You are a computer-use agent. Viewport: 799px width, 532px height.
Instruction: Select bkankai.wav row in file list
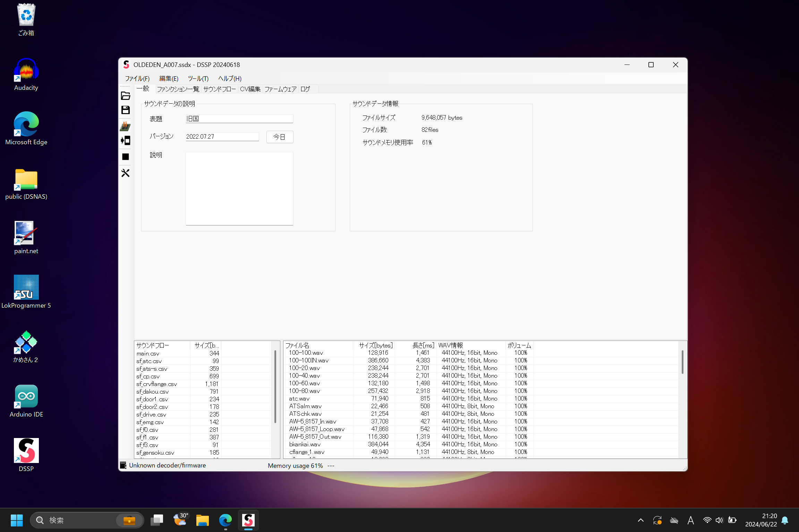[x=305, y=444]
